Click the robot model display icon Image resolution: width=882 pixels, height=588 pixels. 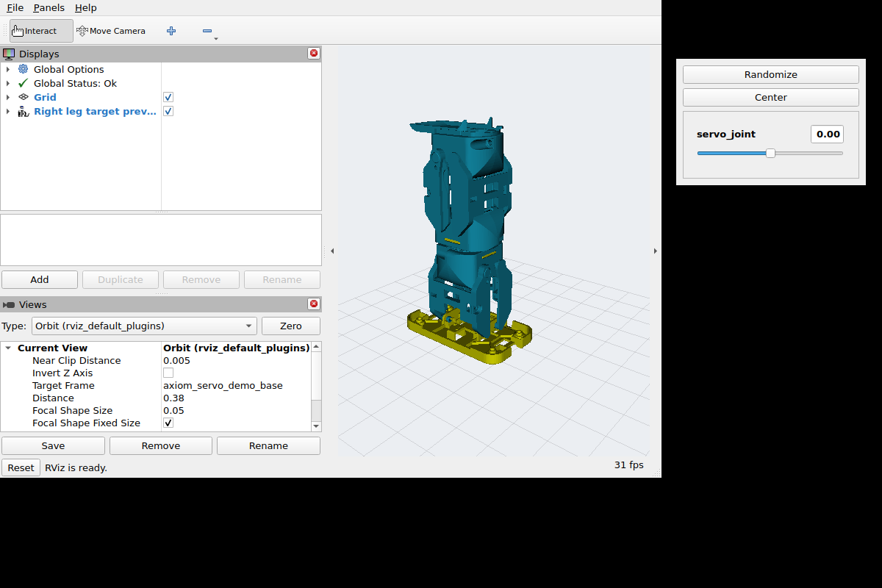coord(24,111)
